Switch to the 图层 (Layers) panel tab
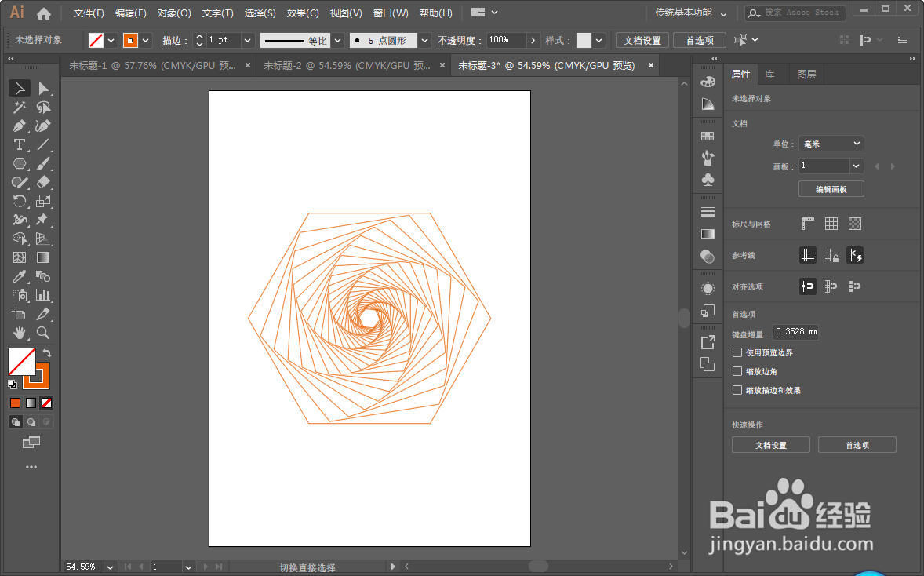 806,75
